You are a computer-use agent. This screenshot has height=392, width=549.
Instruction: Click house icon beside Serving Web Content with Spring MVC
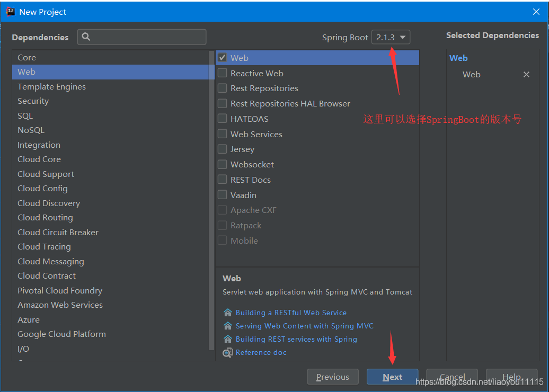click(x=227, y=326)
